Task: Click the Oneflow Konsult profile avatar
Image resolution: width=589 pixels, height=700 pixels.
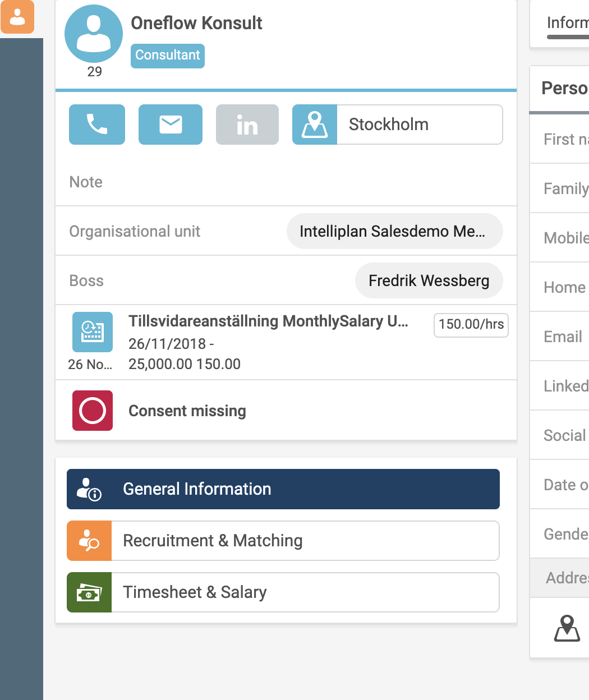Action: [x=94, y=34]
